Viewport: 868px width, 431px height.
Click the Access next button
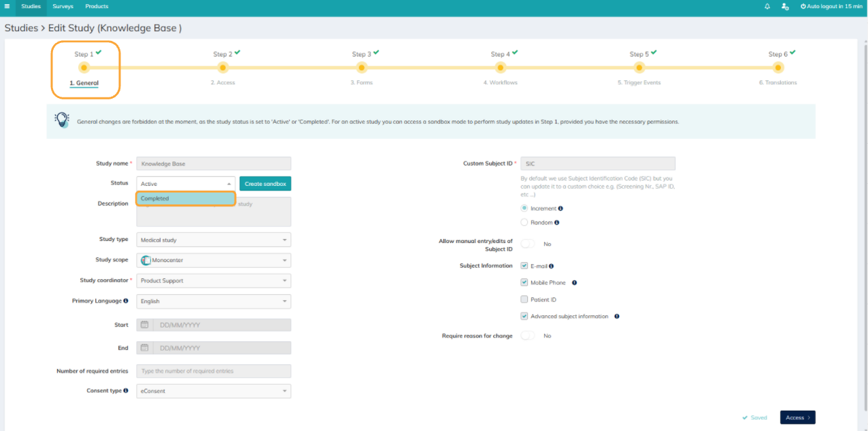(x=797, y=417)
